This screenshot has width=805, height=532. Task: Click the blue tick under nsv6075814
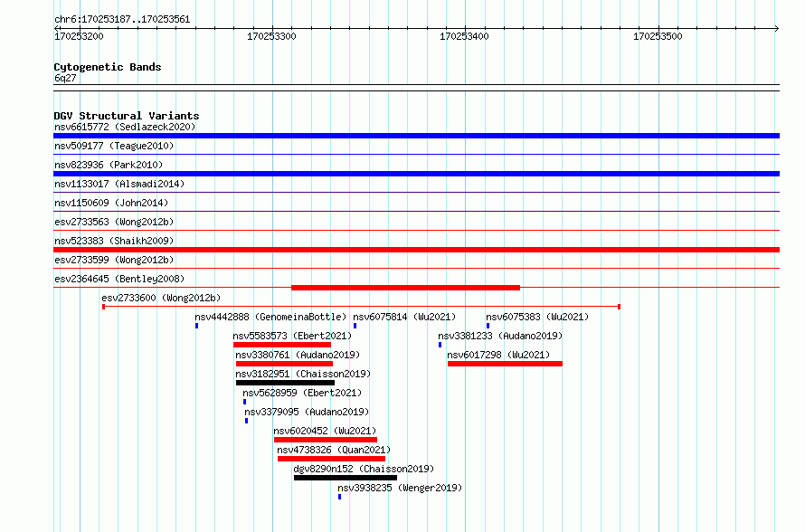[x=355, y=326]
